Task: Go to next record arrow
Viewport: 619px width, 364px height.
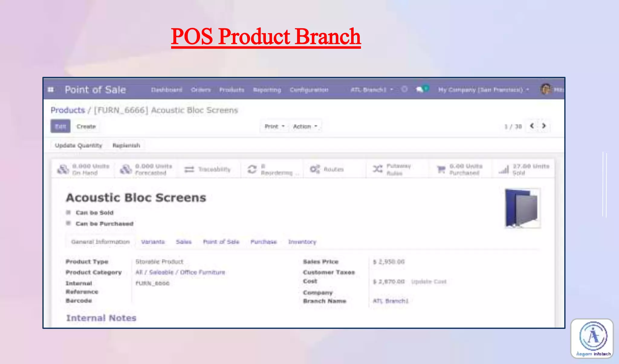Action: pos(544,126)
